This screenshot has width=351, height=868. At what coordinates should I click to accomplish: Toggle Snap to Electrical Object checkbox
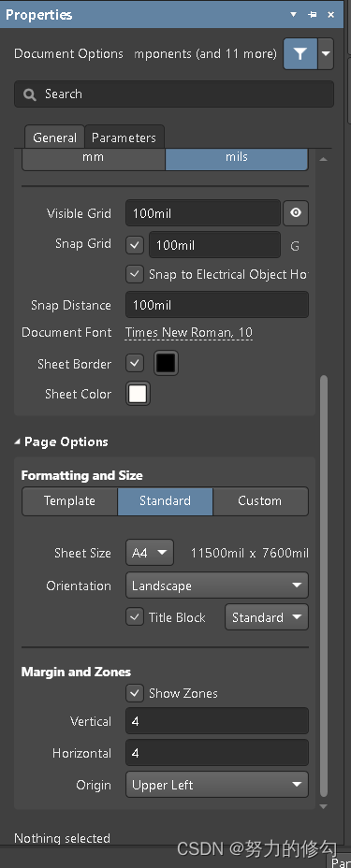point(135,274)
